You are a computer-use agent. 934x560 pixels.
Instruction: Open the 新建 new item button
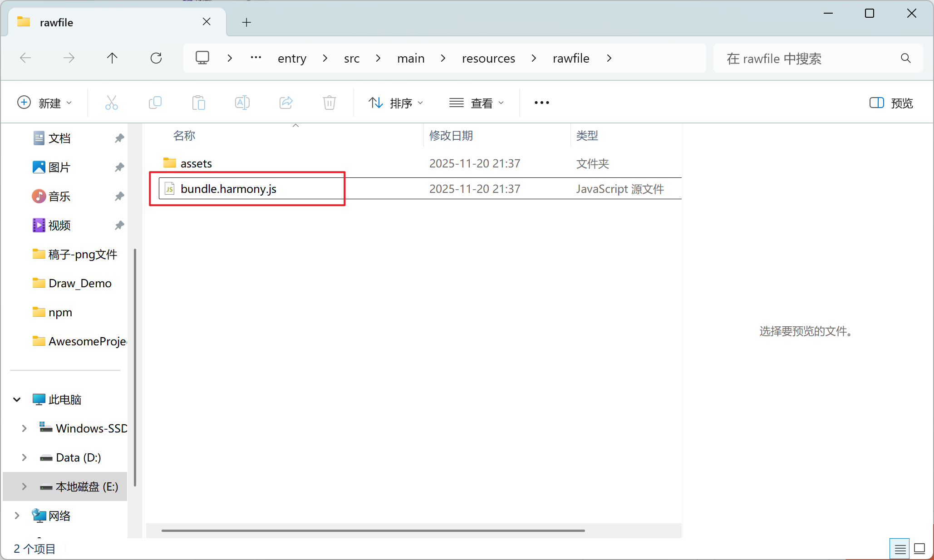44,103
